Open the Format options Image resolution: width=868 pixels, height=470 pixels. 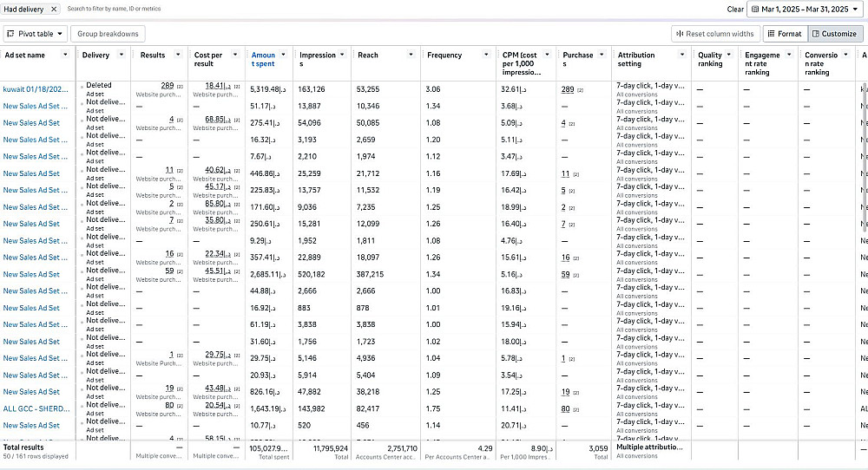785,34
